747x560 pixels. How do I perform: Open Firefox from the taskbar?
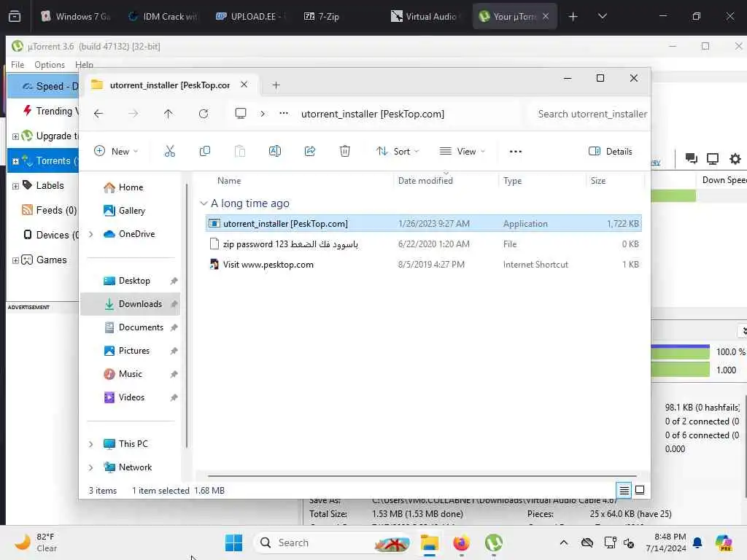[461, 542]
